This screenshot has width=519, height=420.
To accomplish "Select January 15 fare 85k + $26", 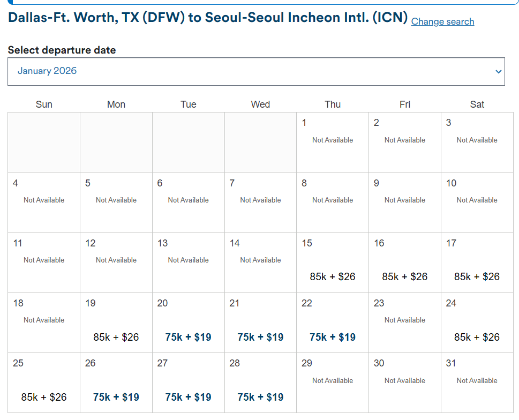I will pos(332,276).
